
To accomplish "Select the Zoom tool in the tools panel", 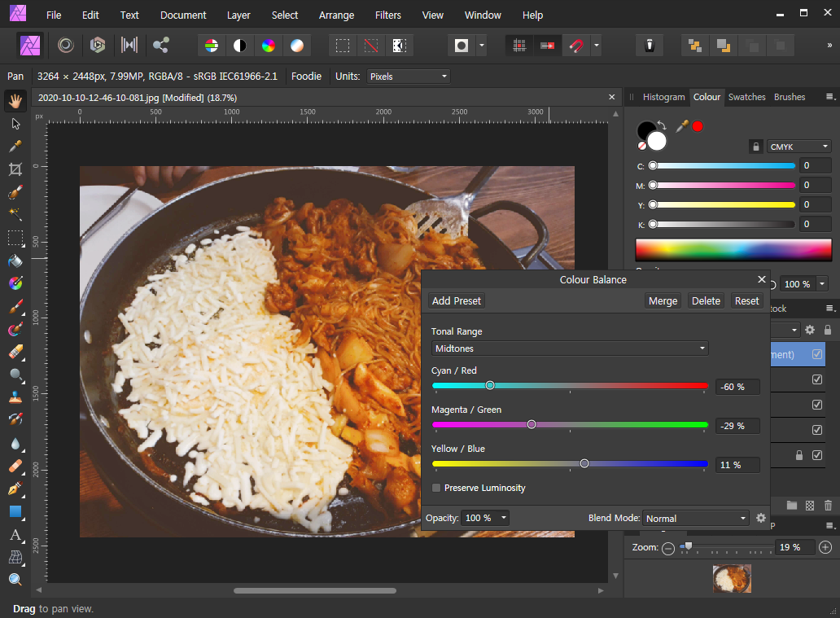I will 15,580.
